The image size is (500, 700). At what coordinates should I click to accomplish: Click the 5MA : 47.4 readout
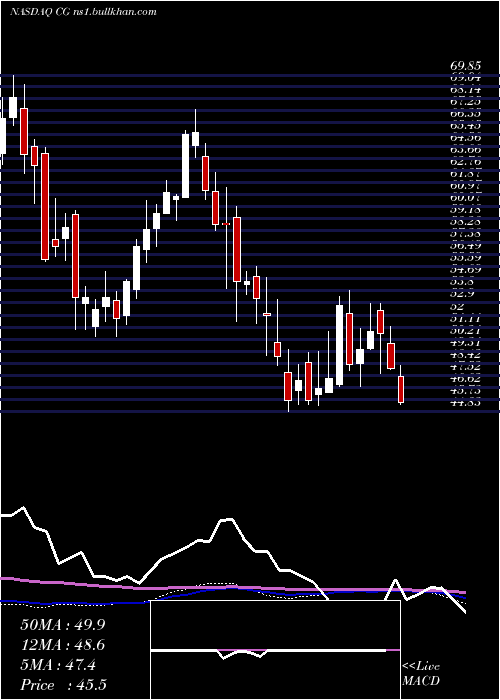pyautogui.click(x=58, y=665)
